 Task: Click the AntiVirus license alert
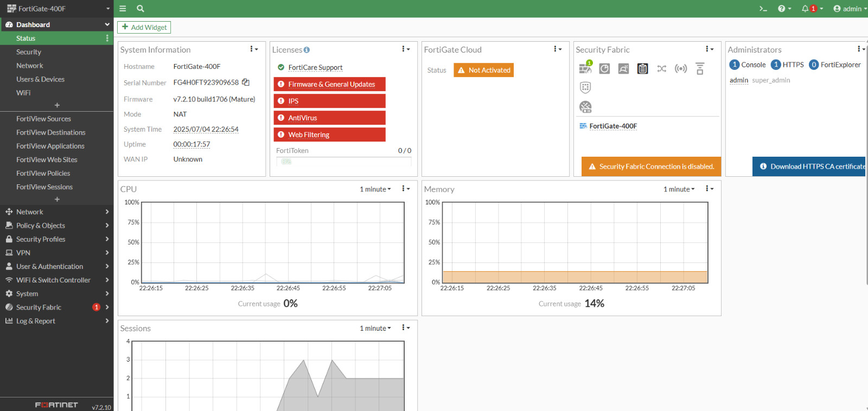tap(330, 118)
